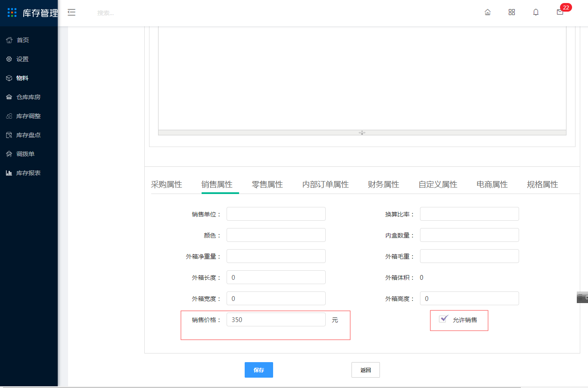The width and height of the screenshot is (588, 388).
Task: Switch to the 规格属性 tab
Action: [542, 185]
